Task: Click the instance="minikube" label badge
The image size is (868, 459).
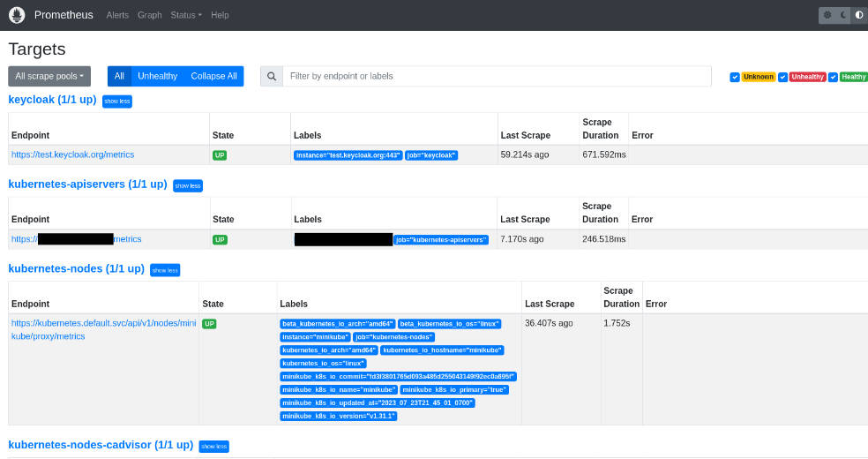Action: click(315, 337)
